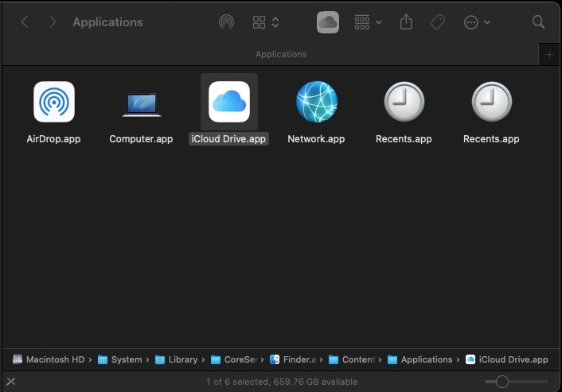
Task: Expand the Group By options dropdown
Action: pyautogui.click(x=368, y=22)
